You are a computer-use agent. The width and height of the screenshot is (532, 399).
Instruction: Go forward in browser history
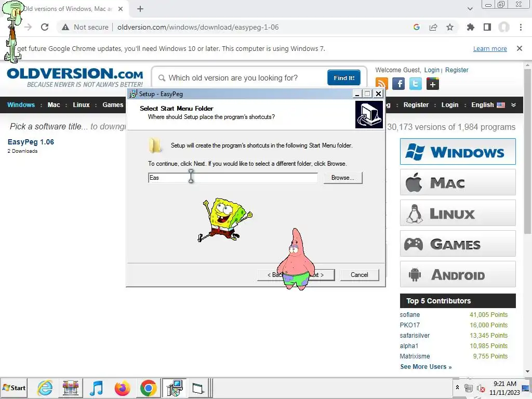[x=28, y=27]
